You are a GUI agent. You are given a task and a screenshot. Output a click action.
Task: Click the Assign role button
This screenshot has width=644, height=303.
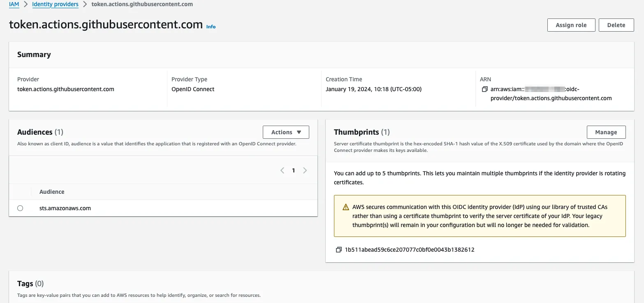tap(571, 25)
